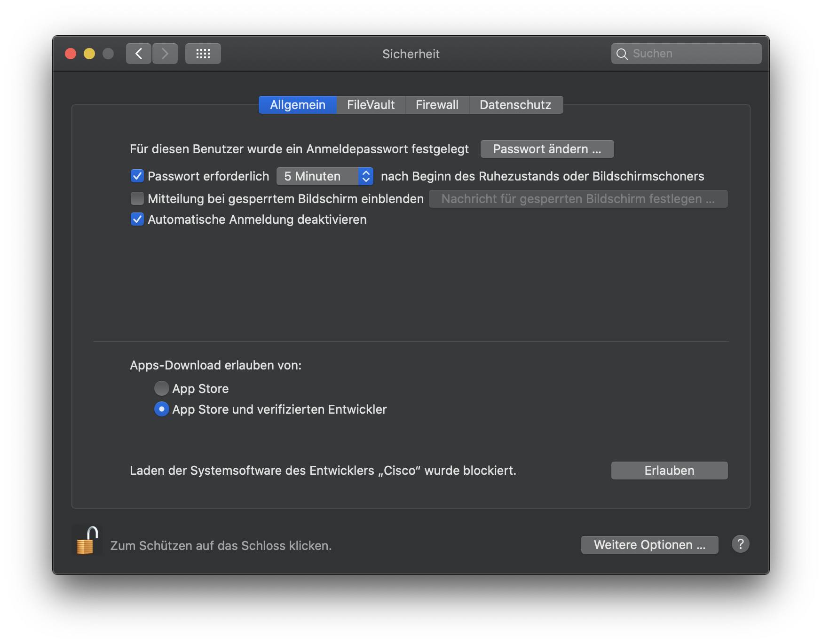Close the window with red button
The image size is (822, 644).
tap(71, 54)
